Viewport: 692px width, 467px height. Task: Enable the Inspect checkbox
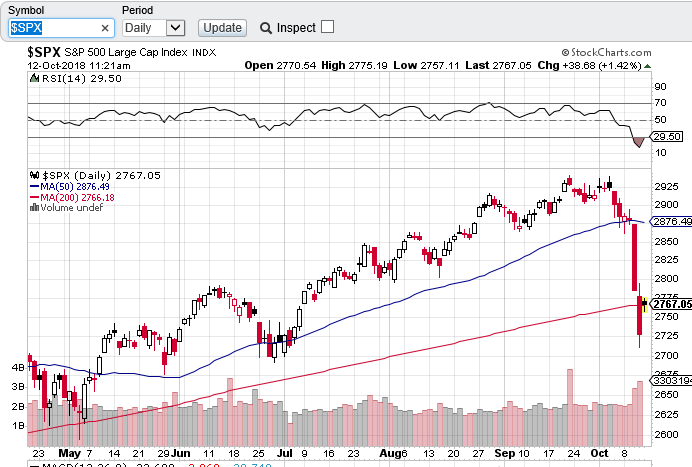(x=327, y=27)
